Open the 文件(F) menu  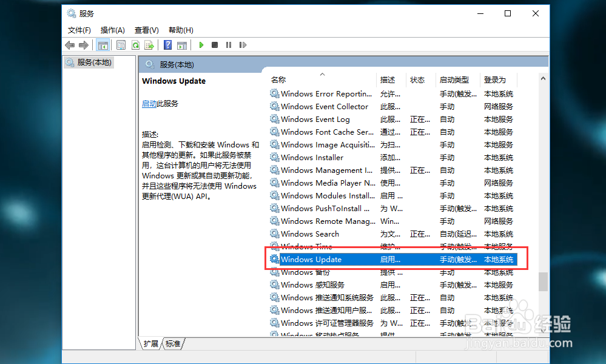[79, 30]
